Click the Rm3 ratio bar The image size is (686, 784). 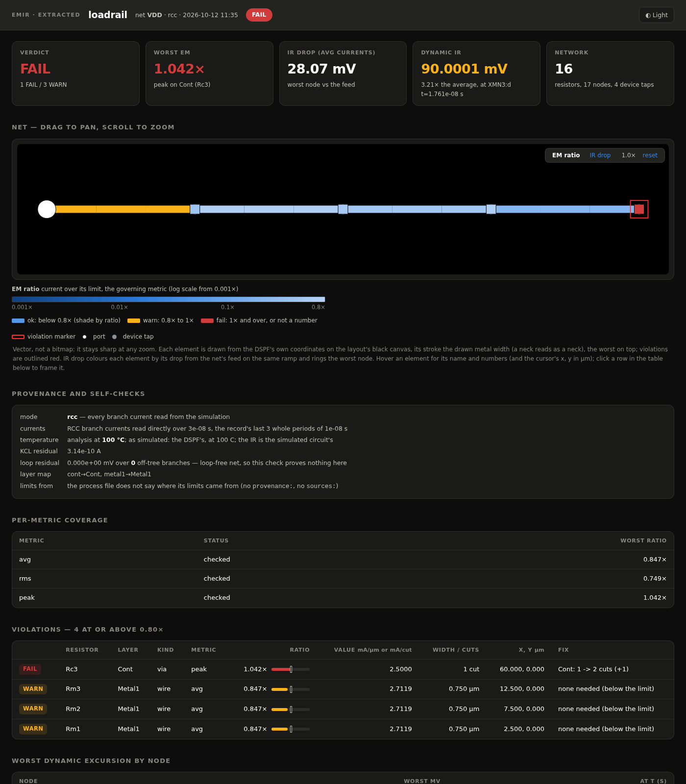coord(291,689)
